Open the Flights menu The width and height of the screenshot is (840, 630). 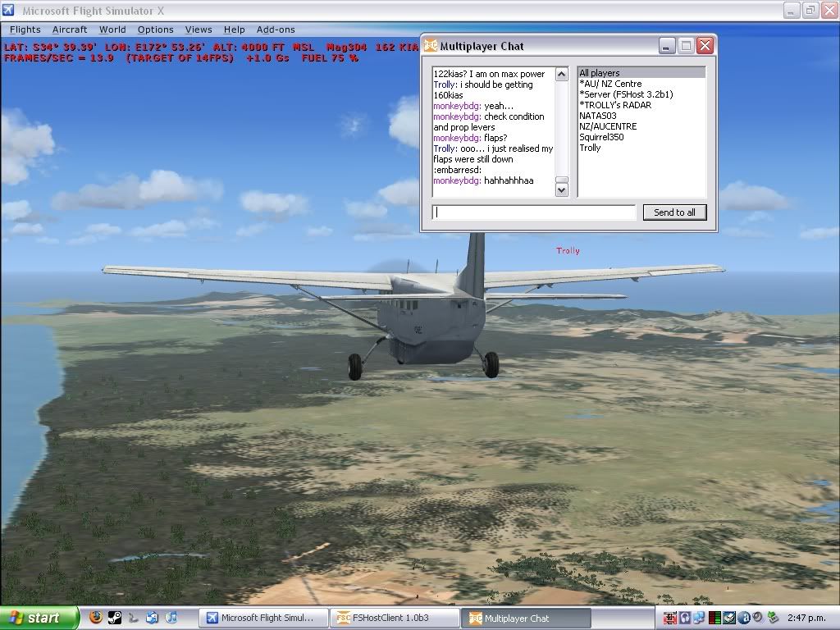tap(25, 30)
